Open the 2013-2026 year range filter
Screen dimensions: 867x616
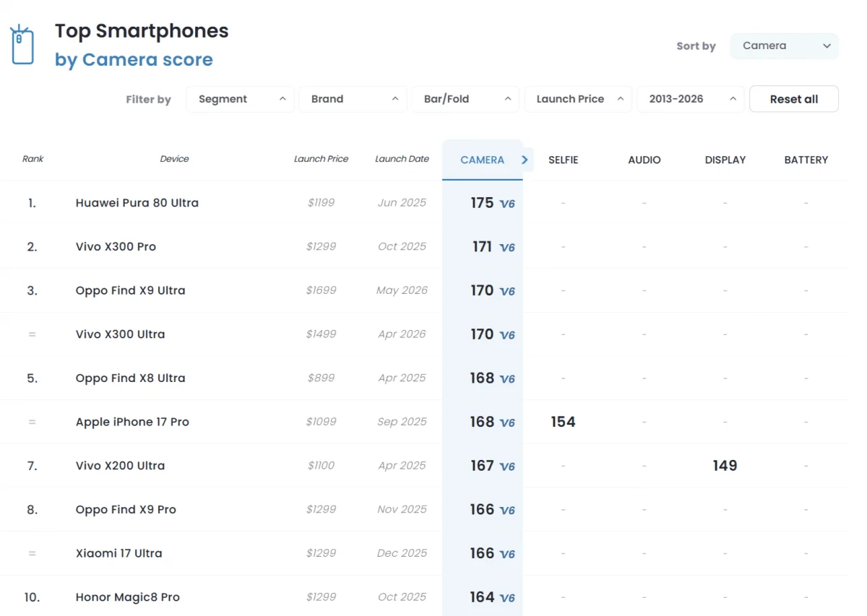691,99
